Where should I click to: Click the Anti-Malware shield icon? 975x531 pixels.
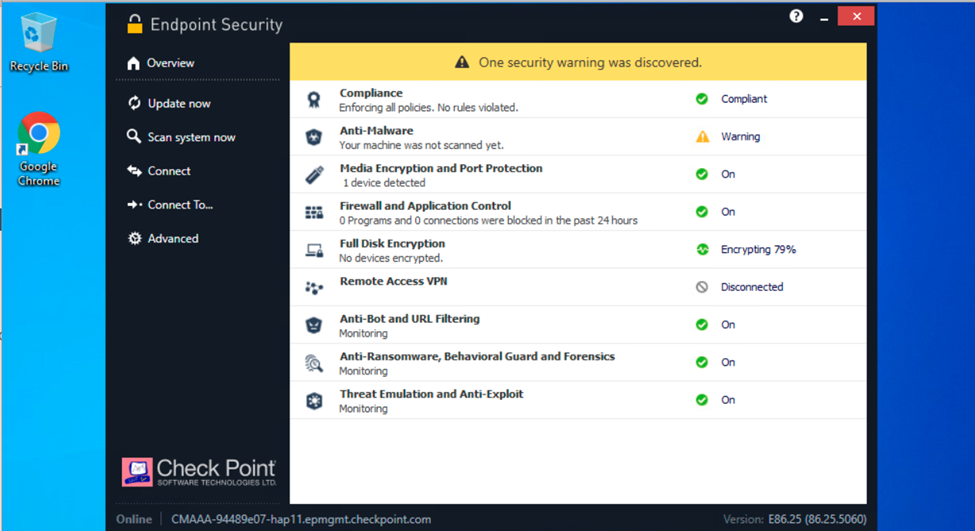point(314,137)
